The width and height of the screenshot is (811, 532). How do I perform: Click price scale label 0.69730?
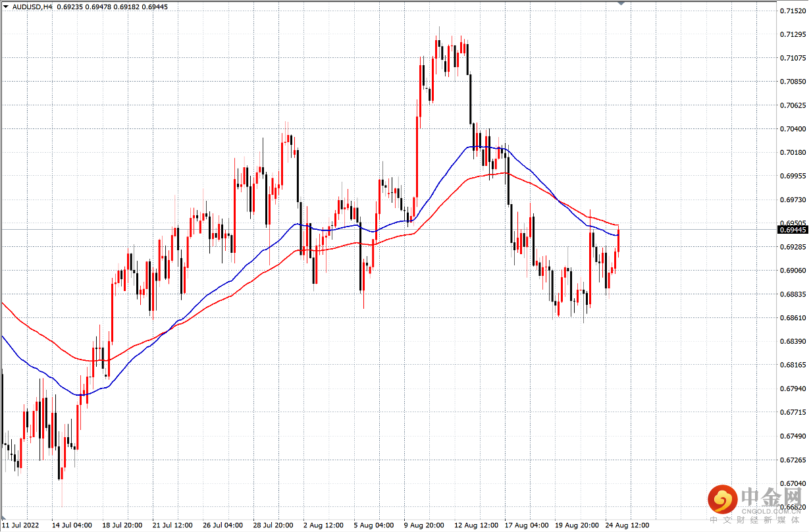click(793, 199)
